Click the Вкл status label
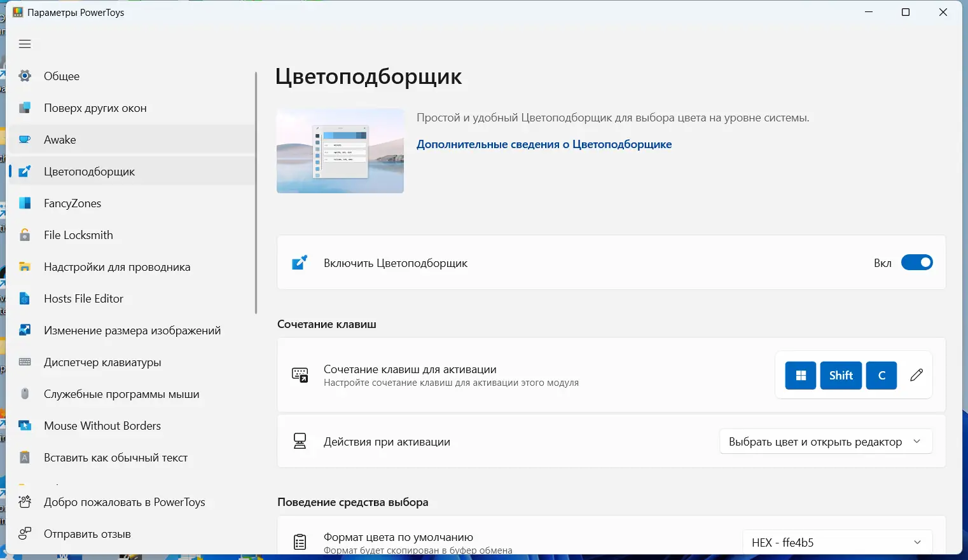The width and height of the screenshot is (968, 560). click(883, 263)
